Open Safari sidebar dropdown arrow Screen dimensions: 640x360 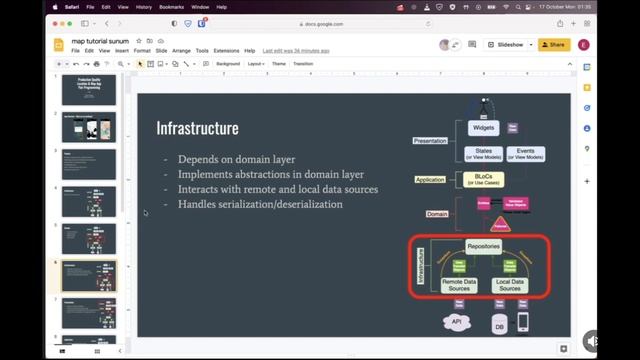[x=94, y=24]
